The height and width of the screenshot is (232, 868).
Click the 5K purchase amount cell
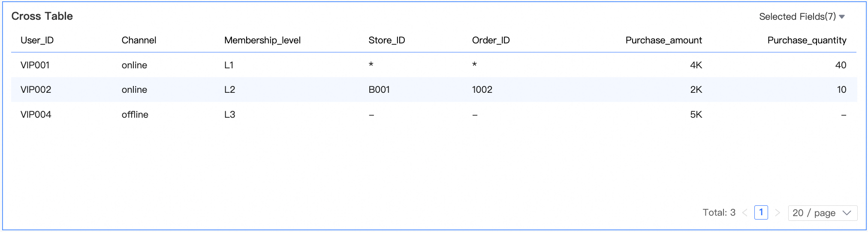(x=696, y=115)
